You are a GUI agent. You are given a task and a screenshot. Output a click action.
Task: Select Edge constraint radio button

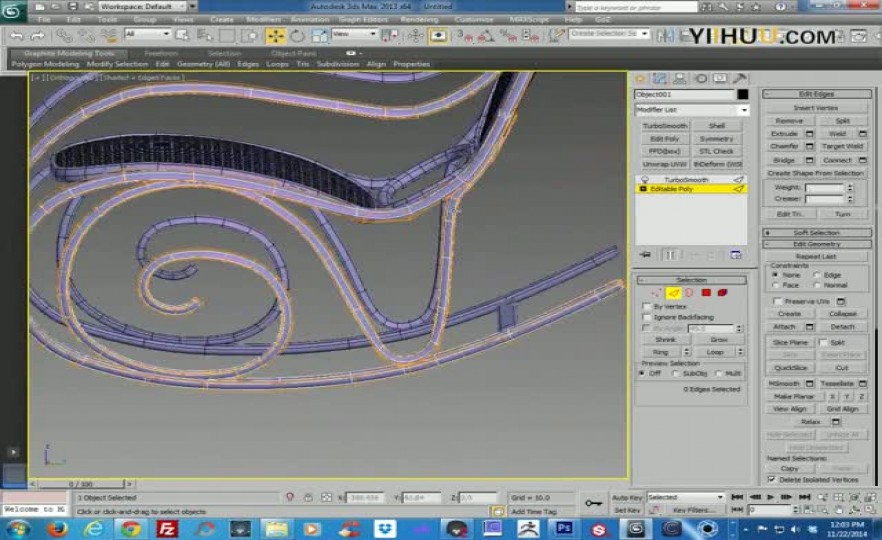pos(816,275)
